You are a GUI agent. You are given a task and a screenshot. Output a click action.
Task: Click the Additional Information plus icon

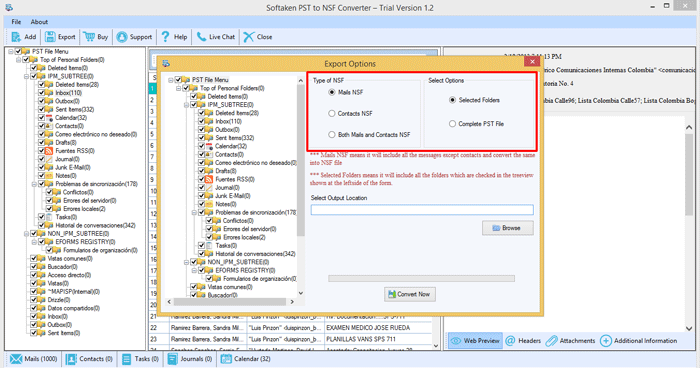click(606, 341)
